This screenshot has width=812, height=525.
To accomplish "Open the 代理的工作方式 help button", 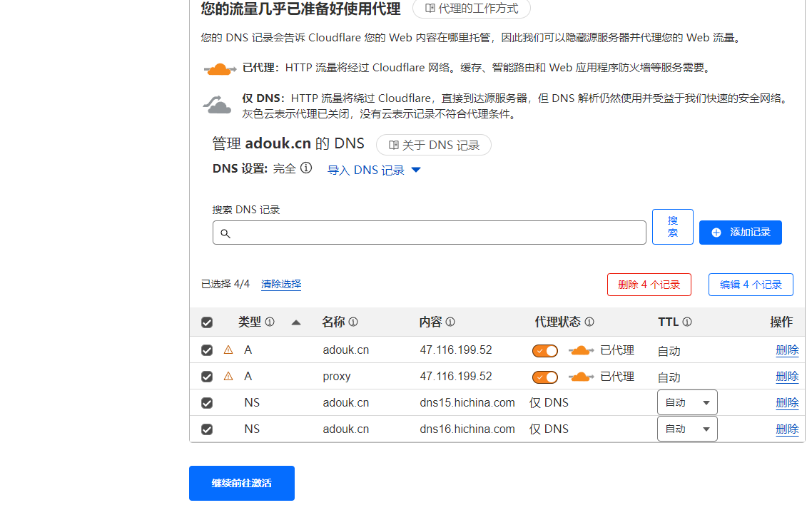I will point(471,9).
